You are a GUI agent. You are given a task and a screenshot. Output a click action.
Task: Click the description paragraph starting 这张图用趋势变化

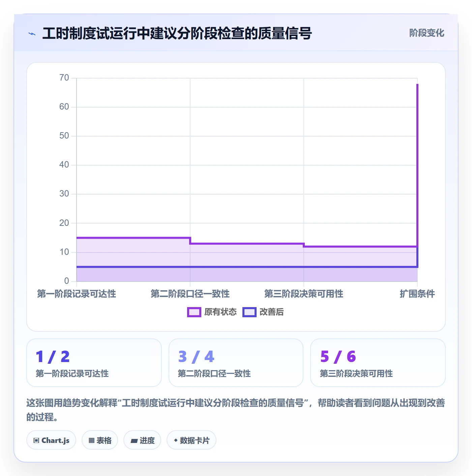click(x=236, y=410)
